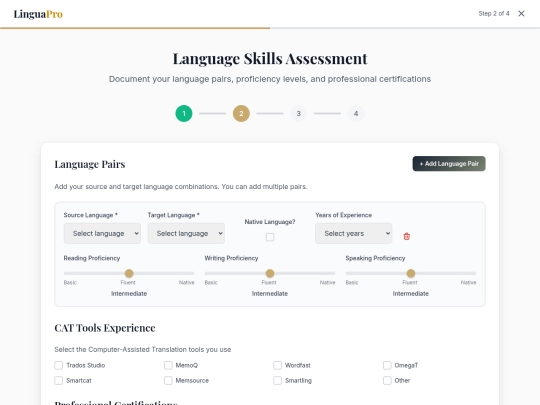Check OmegaT option
The height and width of the screenshot is (405, 540).
(387, 365)
